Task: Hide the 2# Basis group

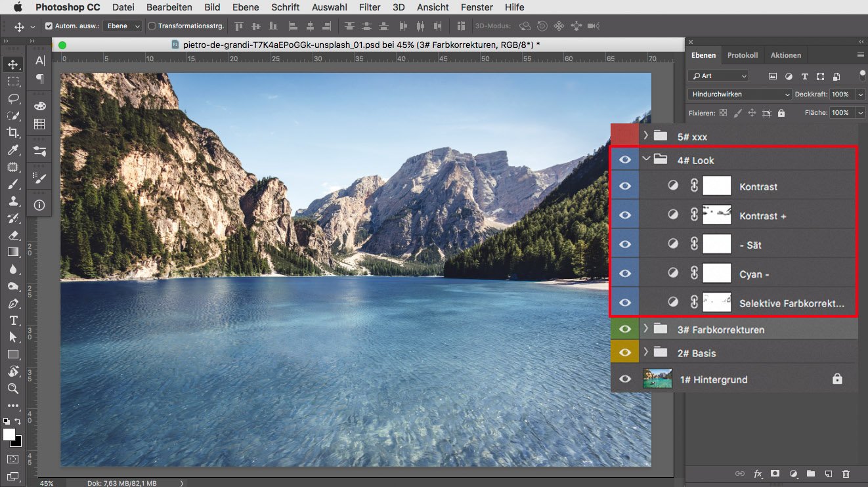Action: pyautogui.click(x=625, y=353)
